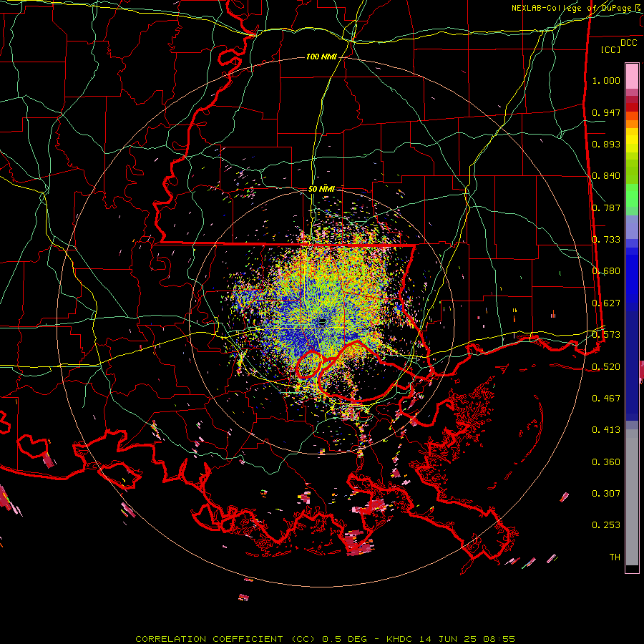
Task: Click the [CC] units label
Action: 610,49
